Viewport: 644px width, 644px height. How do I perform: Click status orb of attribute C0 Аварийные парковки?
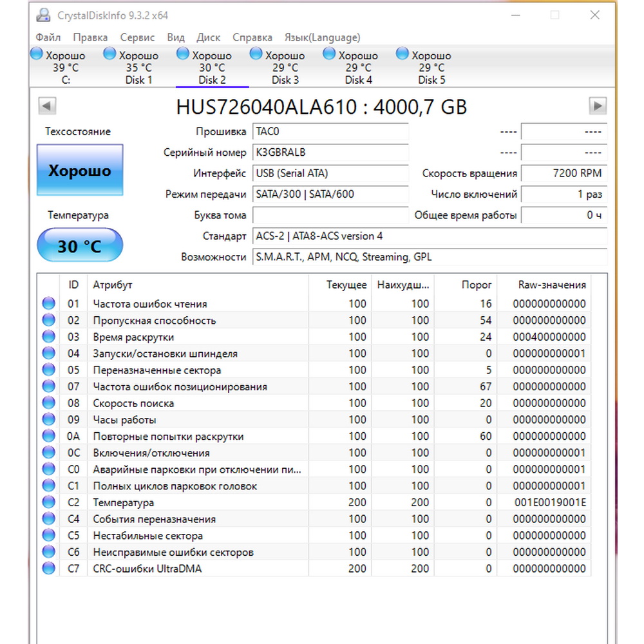click(x=48, y=469)
